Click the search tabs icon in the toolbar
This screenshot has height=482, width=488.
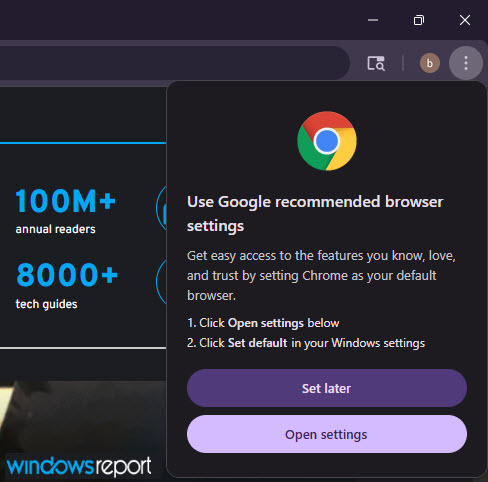[x=376, y=63]
